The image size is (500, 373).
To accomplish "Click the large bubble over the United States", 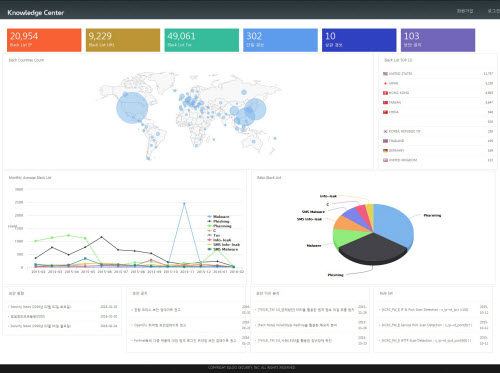I will pos(132,108).
